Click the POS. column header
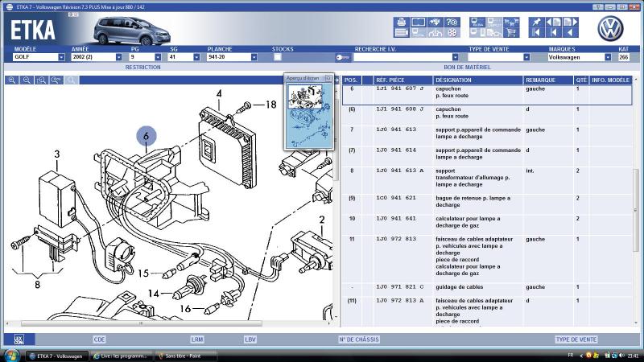The height and width of the screenshot is (362, 644). click(x=352, y=80)
